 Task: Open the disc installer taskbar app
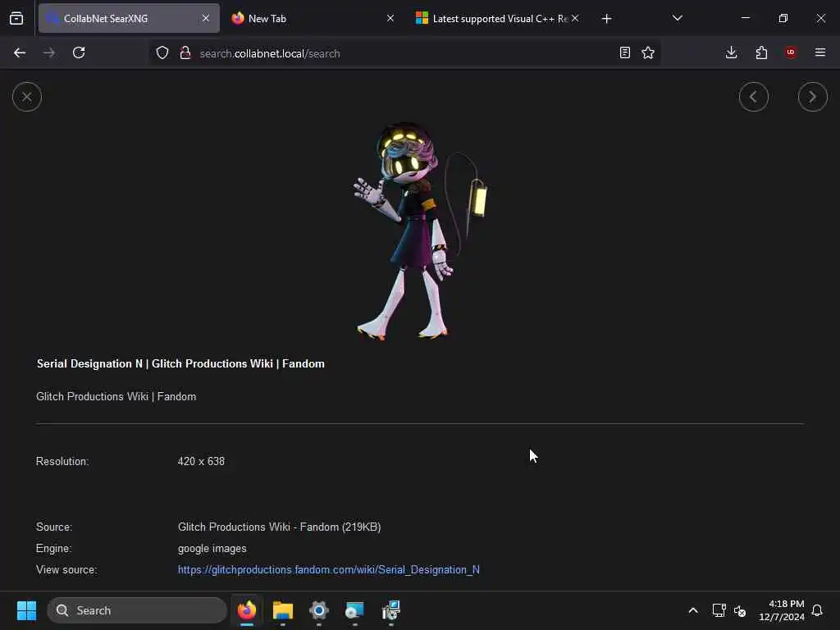[x=354, y=610]
